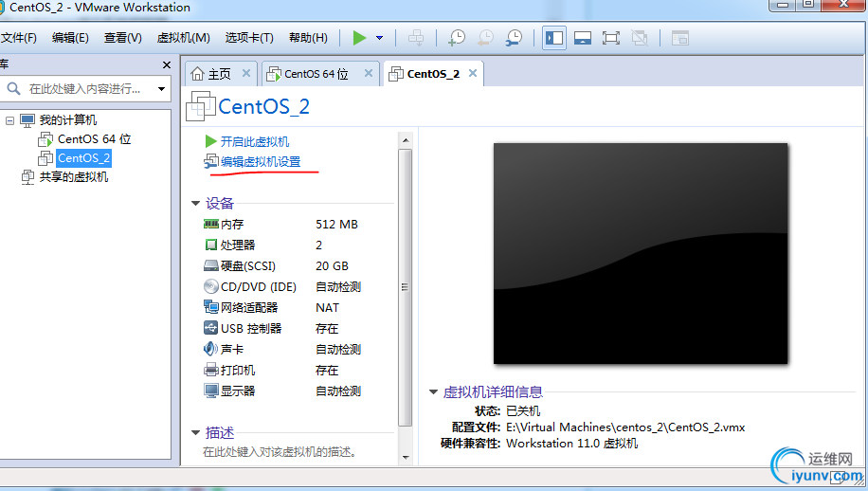Click the device panel vertical scrollbar thumb

point(406,287)
